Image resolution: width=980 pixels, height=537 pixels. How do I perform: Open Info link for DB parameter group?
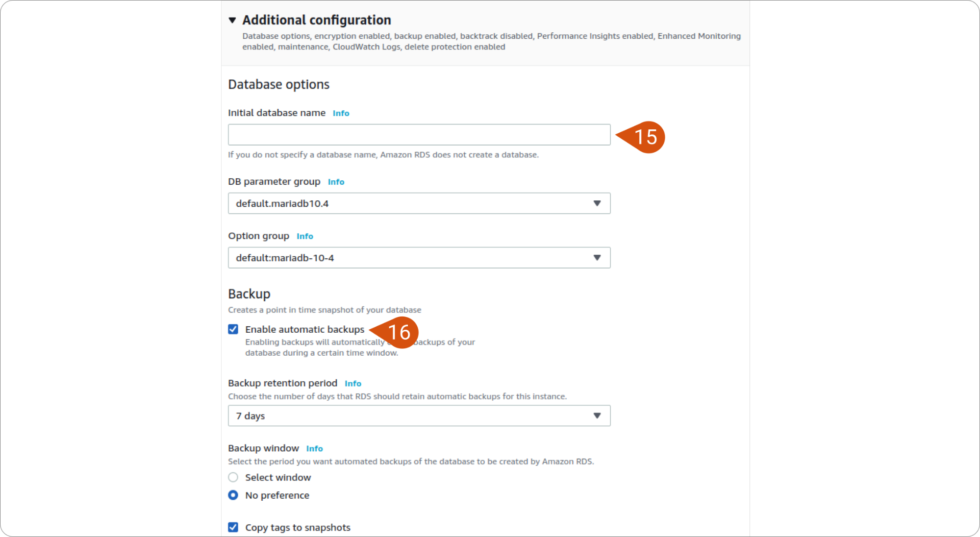click(336, 182)
